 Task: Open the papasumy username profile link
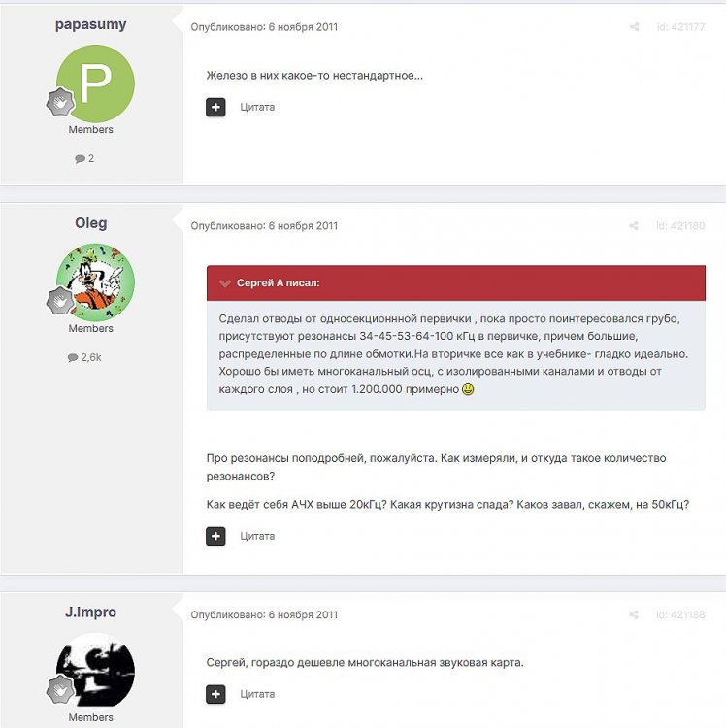pyautogui.click(x=91, y=24)
